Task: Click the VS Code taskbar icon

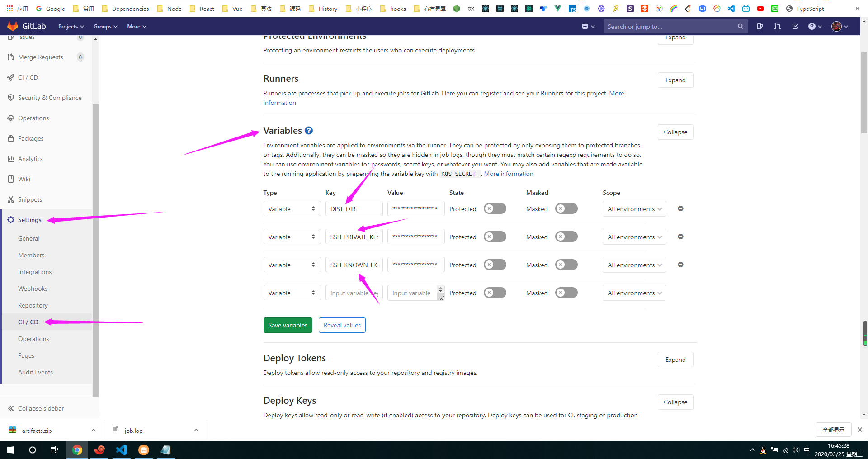Action: 122,450
